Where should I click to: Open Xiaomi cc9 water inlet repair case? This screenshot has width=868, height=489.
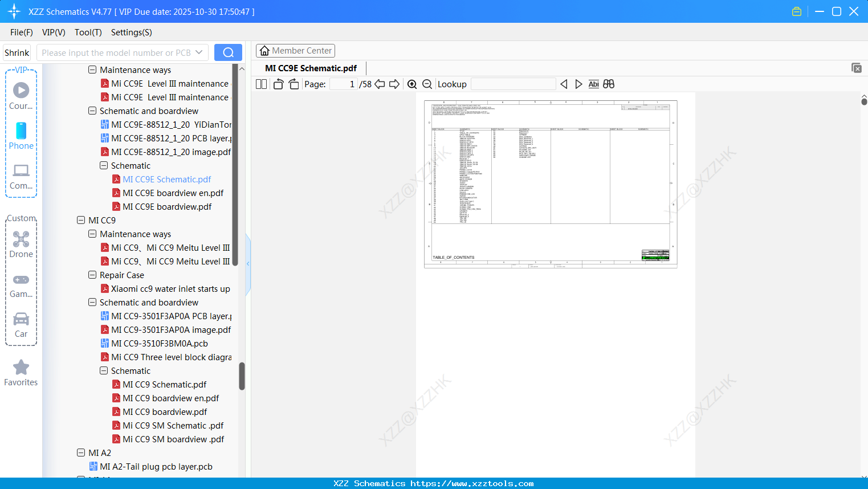pos(170,288)
